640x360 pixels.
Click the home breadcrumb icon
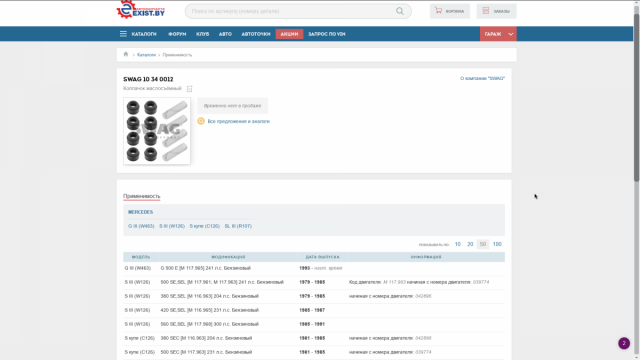[x=126, y=54]
